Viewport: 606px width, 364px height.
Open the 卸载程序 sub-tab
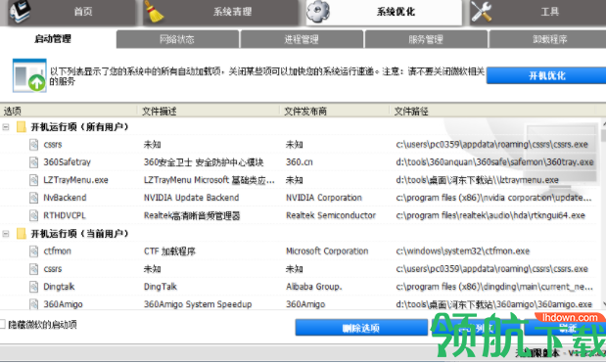point(547,39)
